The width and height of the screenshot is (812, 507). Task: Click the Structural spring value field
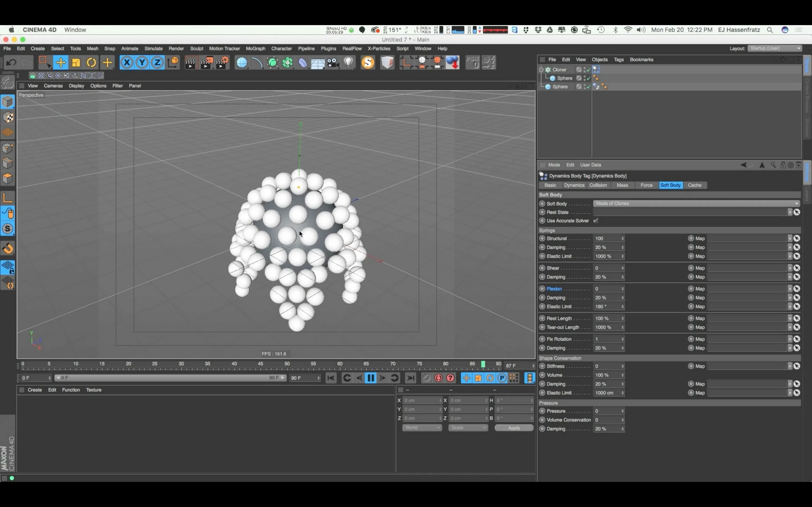click(x=607, y=238)
